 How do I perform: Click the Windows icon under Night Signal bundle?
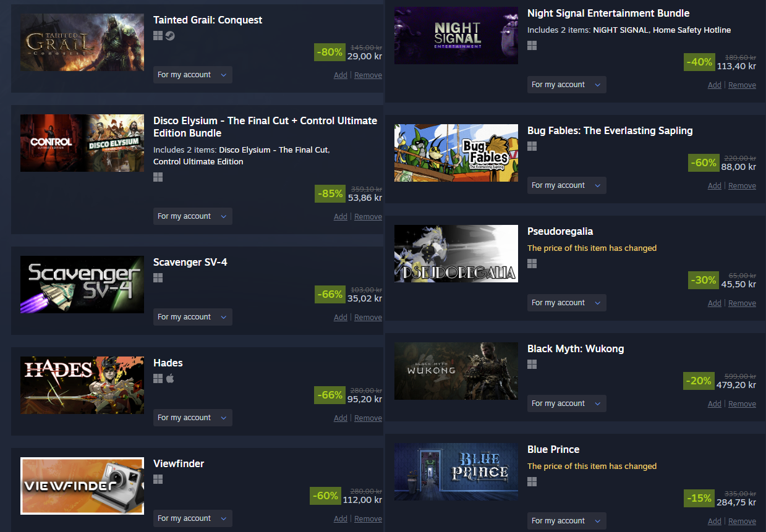532,46
